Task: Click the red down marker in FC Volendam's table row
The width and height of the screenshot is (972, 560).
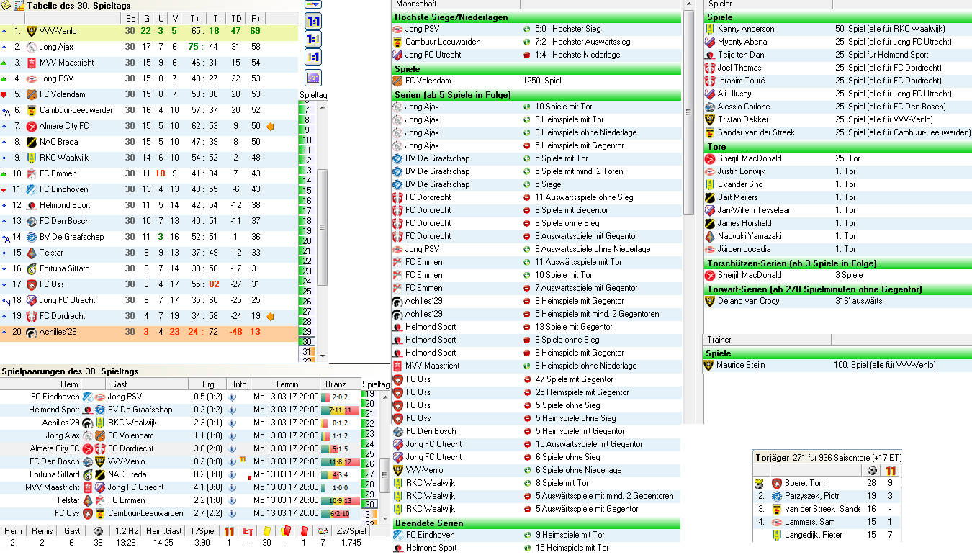Action: pyautogui.click(x=4, y=94)
